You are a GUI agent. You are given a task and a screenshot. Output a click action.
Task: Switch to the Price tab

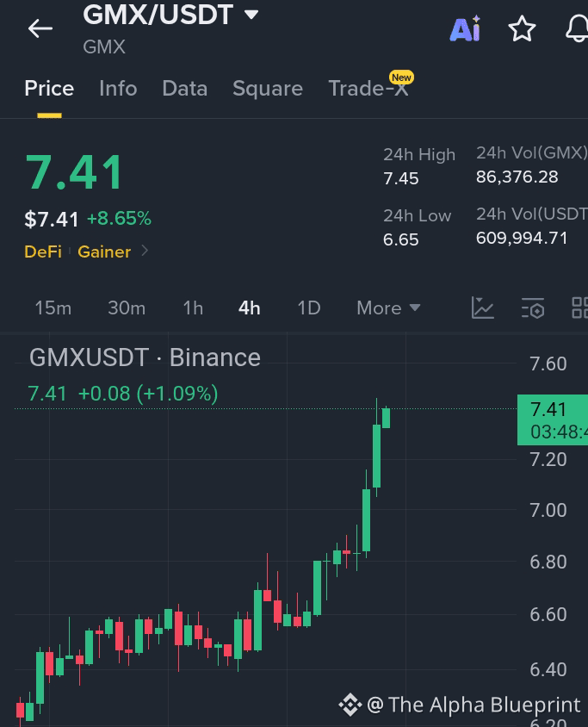click(49, 88)
